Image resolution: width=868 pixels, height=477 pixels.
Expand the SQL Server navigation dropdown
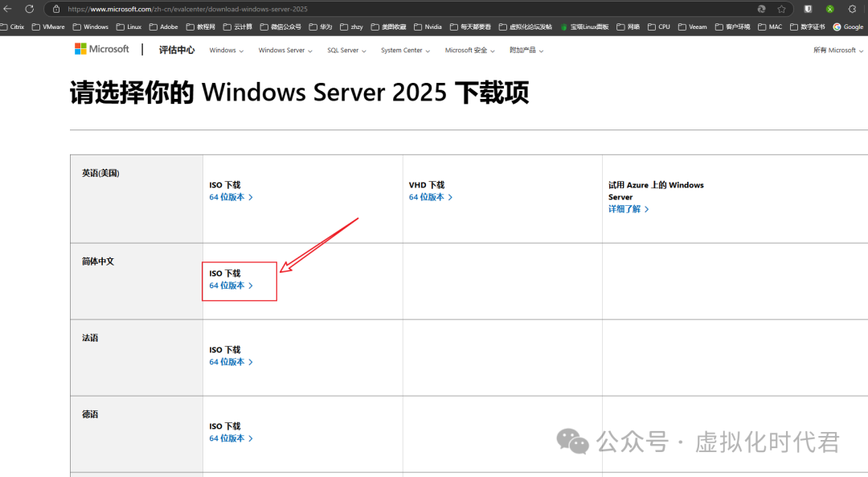pyautogui.click(x=346, y=51)
